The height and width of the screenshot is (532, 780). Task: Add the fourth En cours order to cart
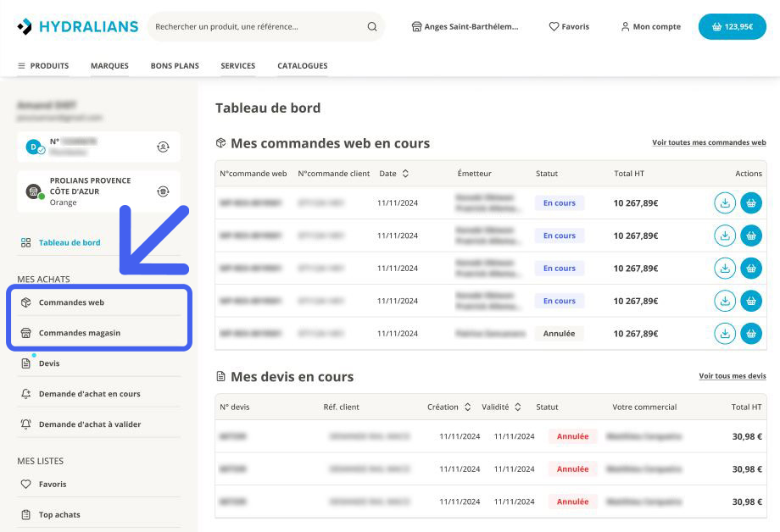(x=751, y=301)
